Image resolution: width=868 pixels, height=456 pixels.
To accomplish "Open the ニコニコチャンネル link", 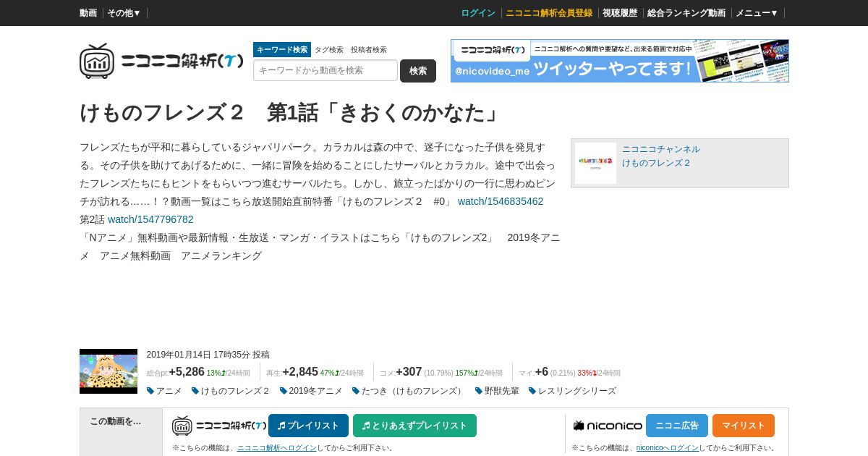I will click(661, 149).
